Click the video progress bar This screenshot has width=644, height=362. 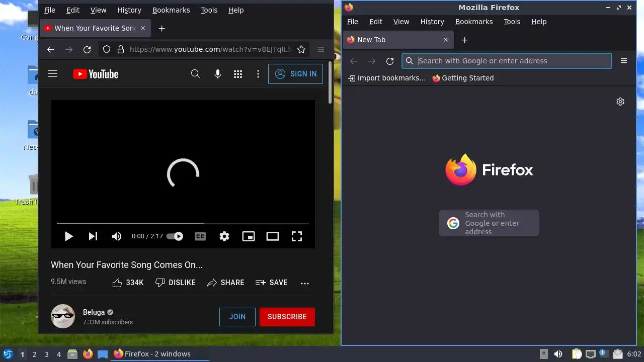tap(183, 223)
